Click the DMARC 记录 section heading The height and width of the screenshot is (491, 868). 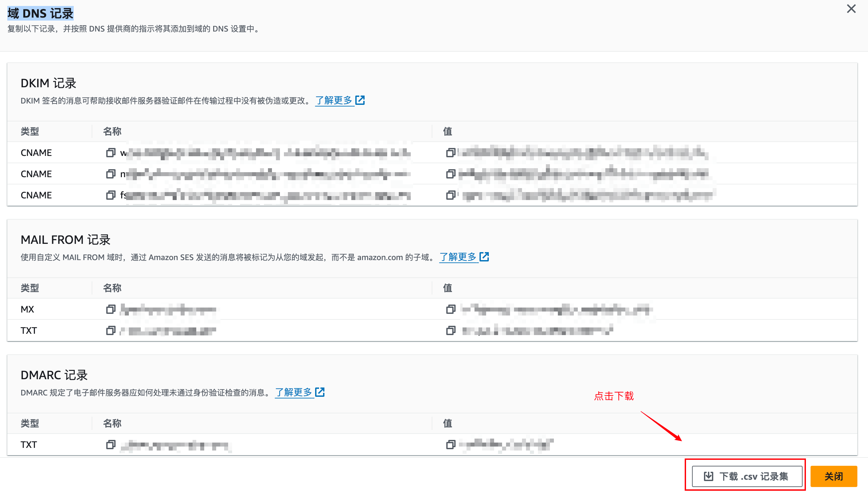(x=54, y=375)
